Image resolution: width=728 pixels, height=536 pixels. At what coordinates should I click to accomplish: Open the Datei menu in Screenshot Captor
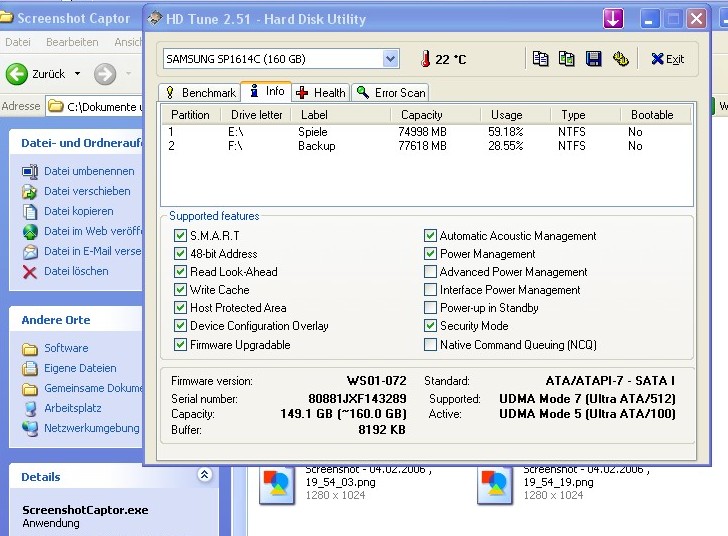(18, 42)
